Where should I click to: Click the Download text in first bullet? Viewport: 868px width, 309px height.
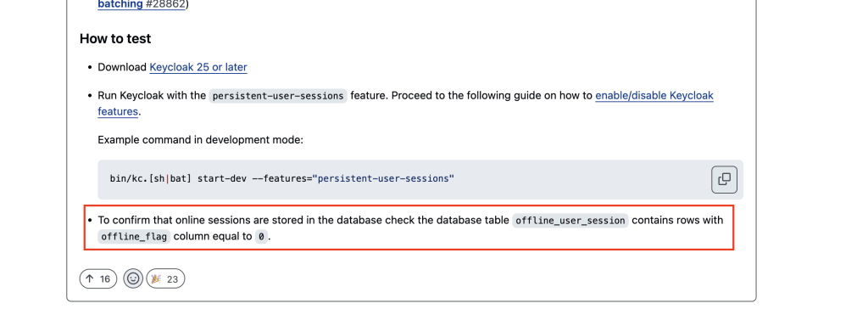click(122, 67)
